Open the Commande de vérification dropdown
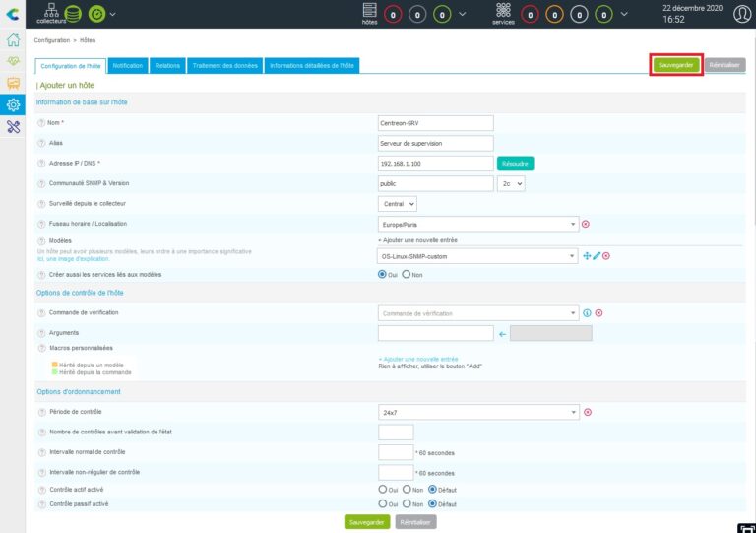 478,313
